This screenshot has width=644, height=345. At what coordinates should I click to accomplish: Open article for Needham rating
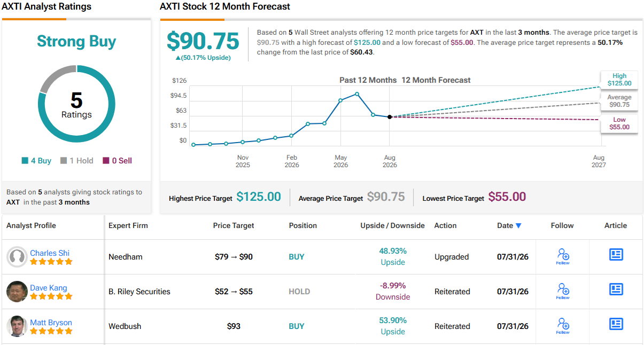pyautogui.click(x=616, y=255)
